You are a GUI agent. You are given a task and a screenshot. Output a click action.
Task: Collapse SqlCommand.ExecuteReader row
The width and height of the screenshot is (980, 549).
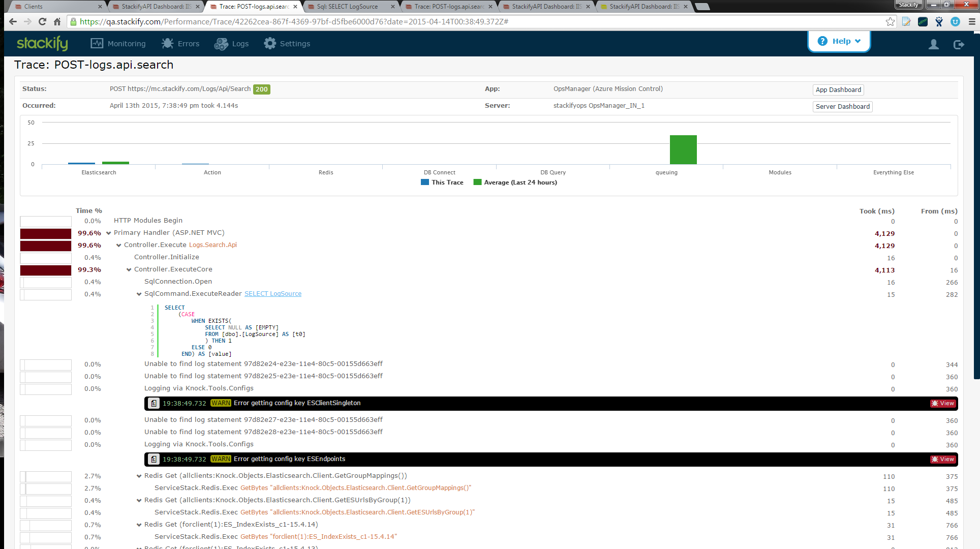click(139, 294)
